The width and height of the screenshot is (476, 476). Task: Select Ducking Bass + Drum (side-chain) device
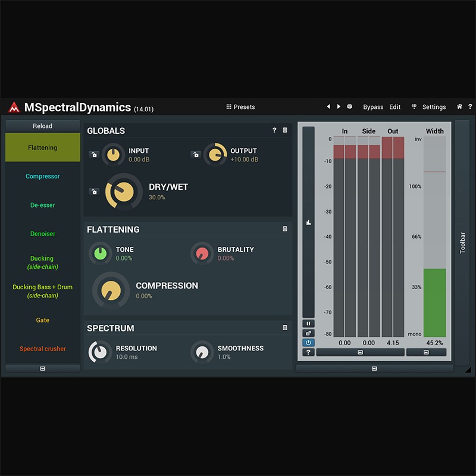(x=42, y=291)
